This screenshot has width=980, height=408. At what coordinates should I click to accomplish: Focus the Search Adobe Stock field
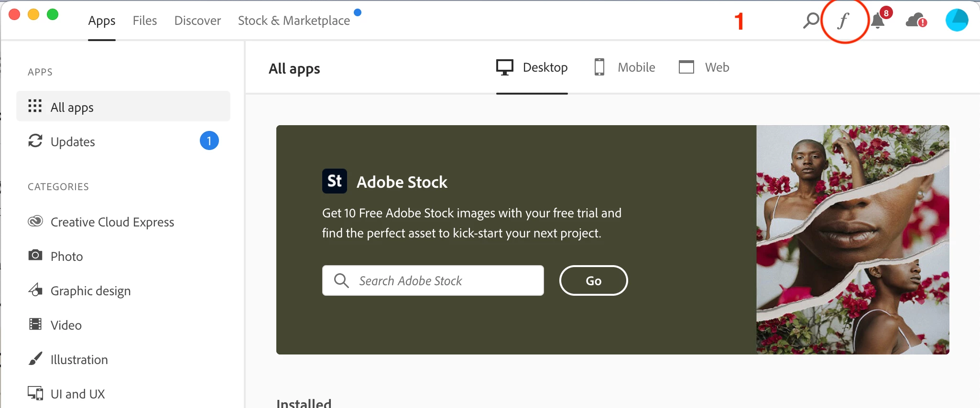tap(433, 280)
